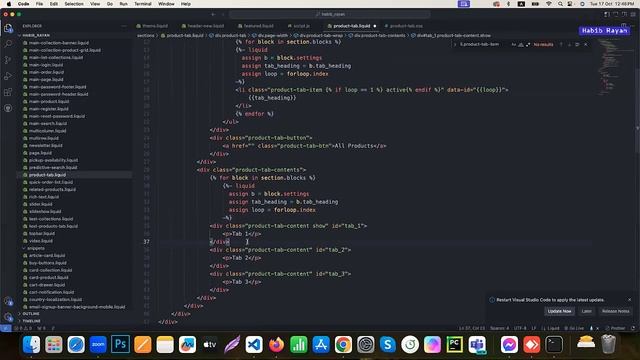Viewport: 640px width, 360px height.
Task: Toggle regex in find widget
Action: (x=528, y=44)
